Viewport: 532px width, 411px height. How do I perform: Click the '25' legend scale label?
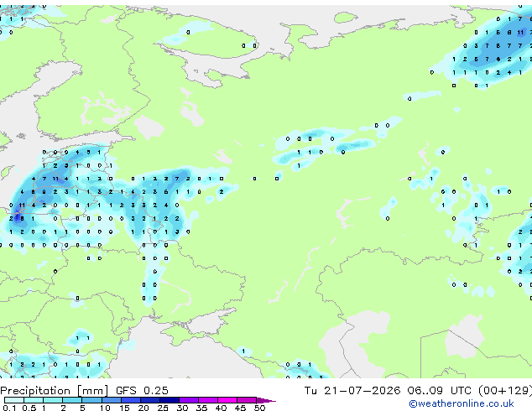163,408
